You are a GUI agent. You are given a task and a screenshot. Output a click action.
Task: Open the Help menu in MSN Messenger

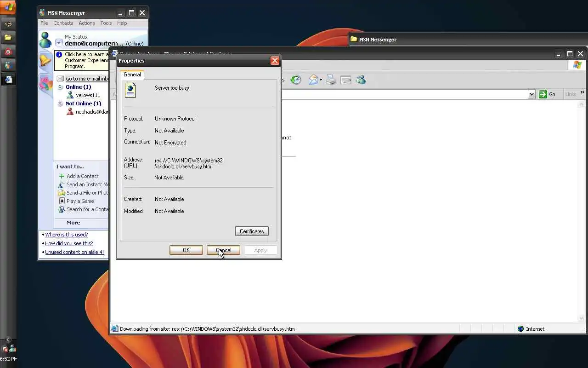click(x=122, y=23)
